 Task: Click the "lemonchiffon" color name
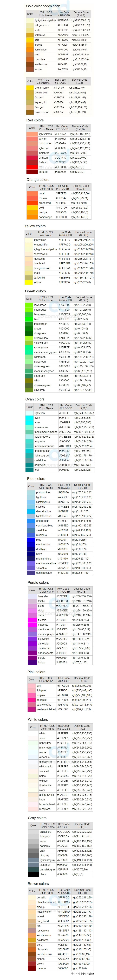(41, 245)
